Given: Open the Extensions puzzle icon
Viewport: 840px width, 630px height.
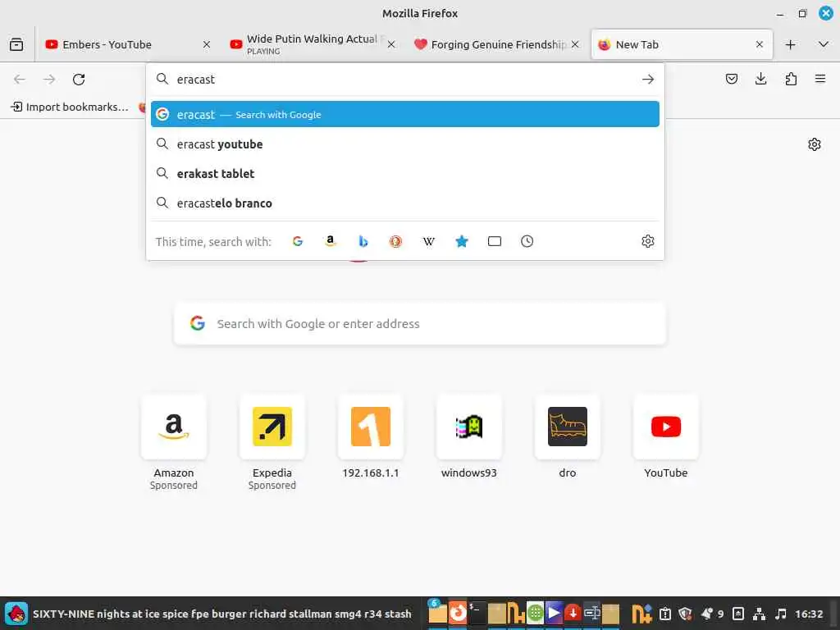Looking at the screenshot, I should (x=791, y=80).
